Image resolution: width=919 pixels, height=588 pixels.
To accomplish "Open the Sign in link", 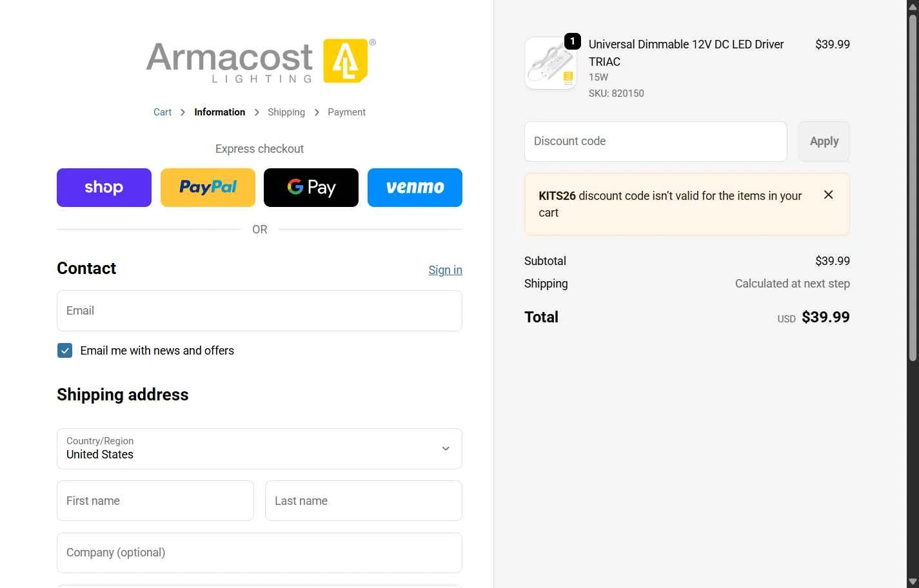I will point(445,270).
